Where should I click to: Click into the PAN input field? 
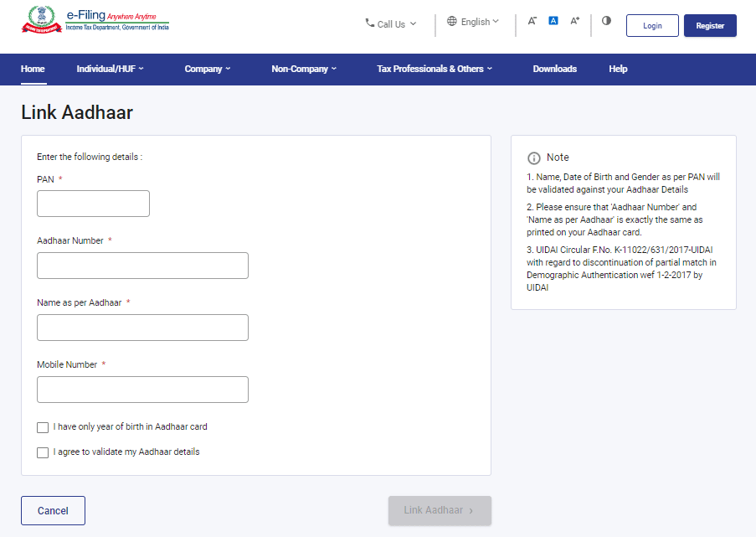point(93,204)
